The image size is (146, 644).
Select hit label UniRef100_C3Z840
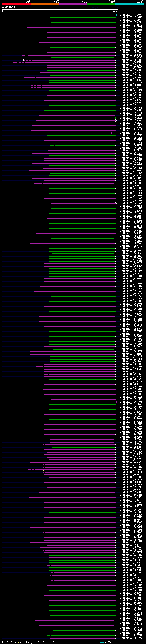pyautogui.click(x=131, y=20)
